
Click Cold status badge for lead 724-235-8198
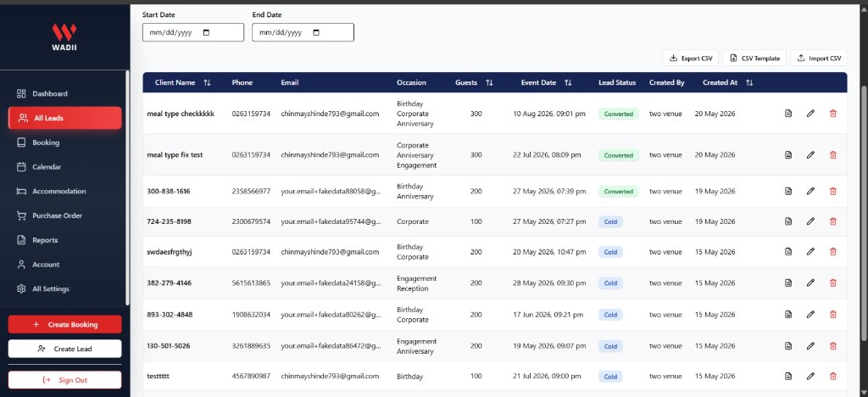pos(610,221)
